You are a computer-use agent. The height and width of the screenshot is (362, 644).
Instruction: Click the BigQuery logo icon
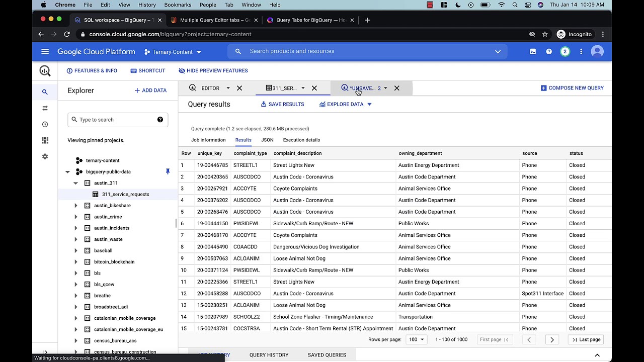(45, 71)
